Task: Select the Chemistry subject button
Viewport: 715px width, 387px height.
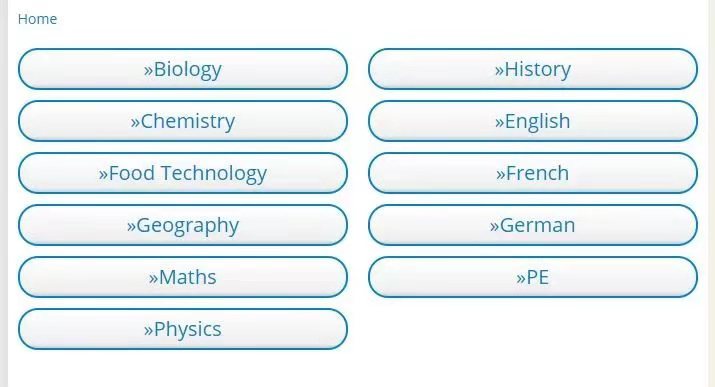Action: pos(183,121)
